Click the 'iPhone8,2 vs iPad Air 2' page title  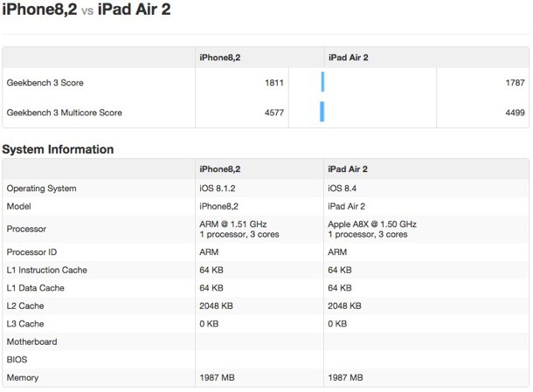(x=87, y=10)
